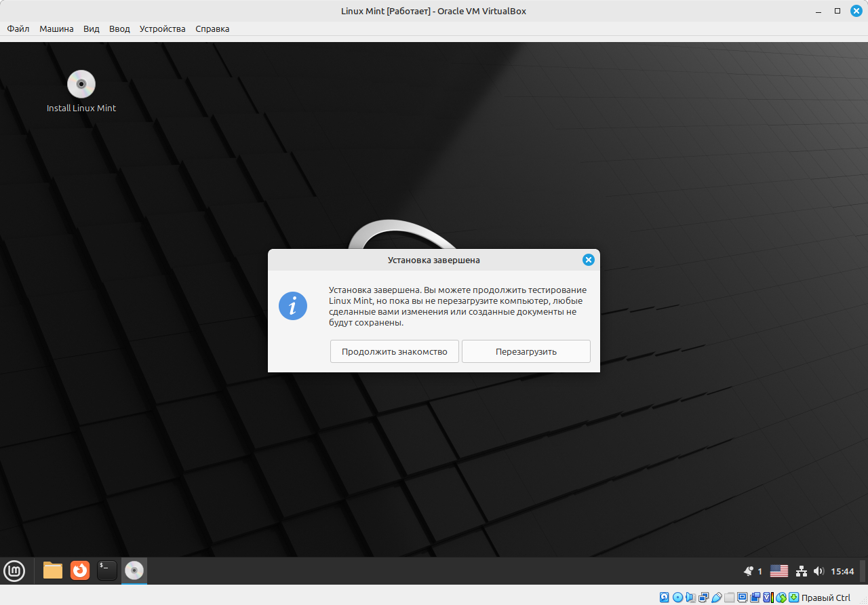Launch the file manager from the panel
Viewport: 868px width, 605px height.
point(53,570)
